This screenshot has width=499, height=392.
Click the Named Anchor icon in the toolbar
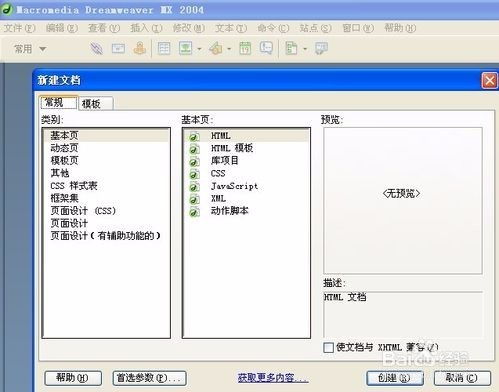[x=140, y=49]
